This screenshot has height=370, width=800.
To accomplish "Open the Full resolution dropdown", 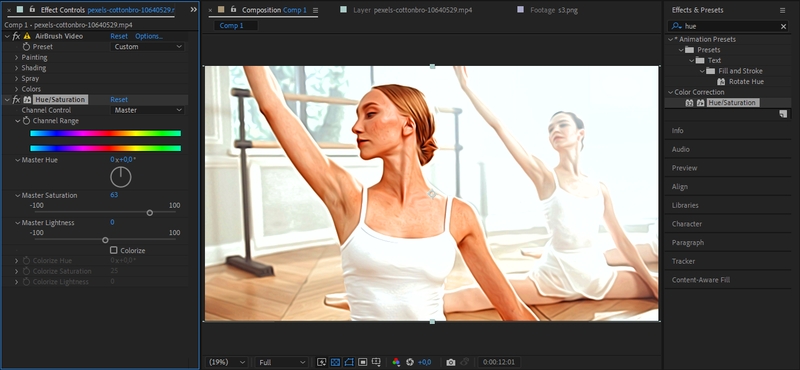I will pyautogui.click(x=282, y=362).
